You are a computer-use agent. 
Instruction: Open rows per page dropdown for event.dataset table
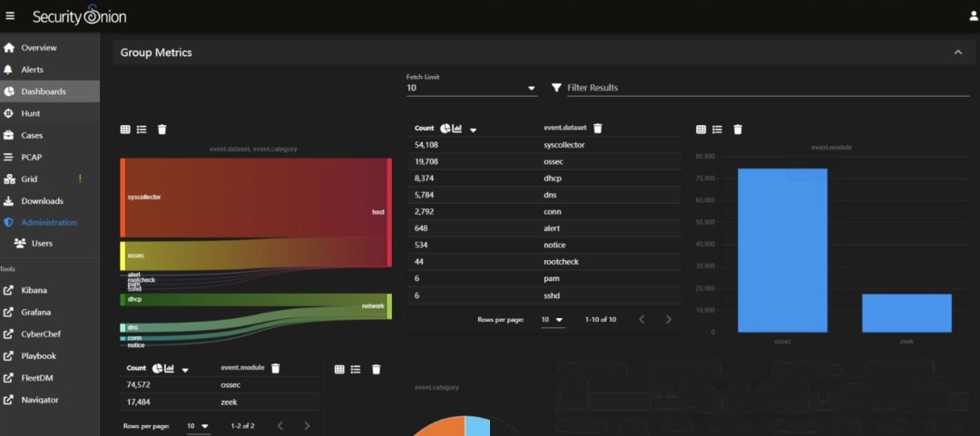(552, 320)
